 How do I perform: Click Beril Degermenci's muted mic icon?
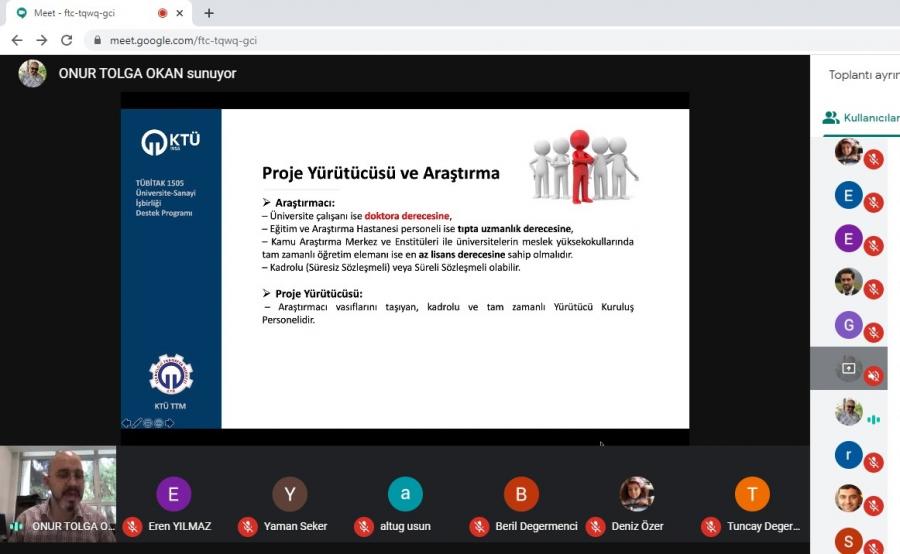click(x=479, y=526)
